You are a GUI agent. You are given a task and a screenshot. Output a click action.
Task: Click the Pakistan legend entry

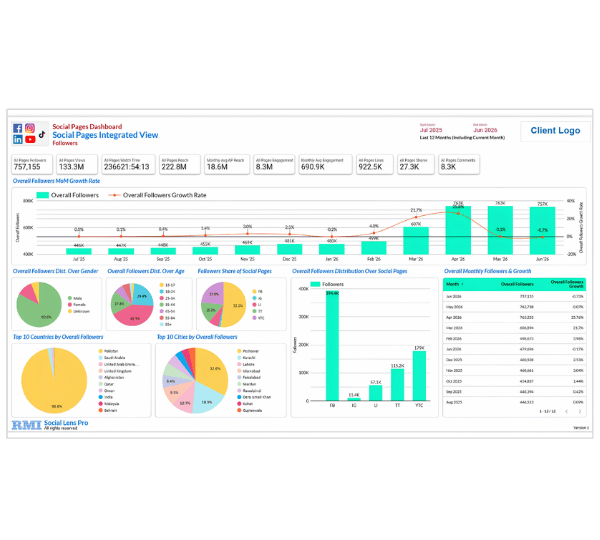(108, 351)
